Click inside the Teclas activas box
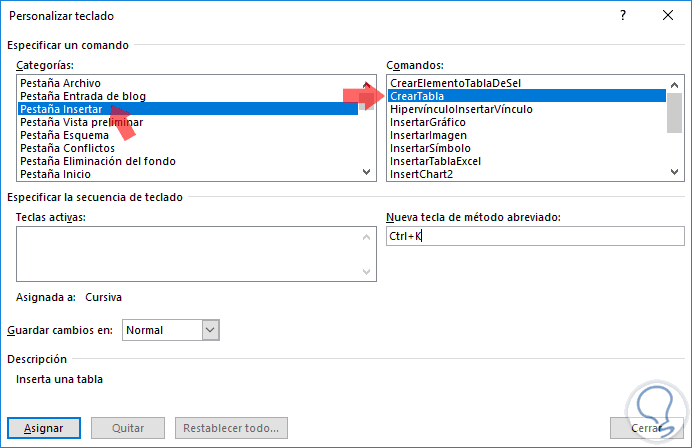Viewport: 692px width, 448px height. [x=192, y=254]
